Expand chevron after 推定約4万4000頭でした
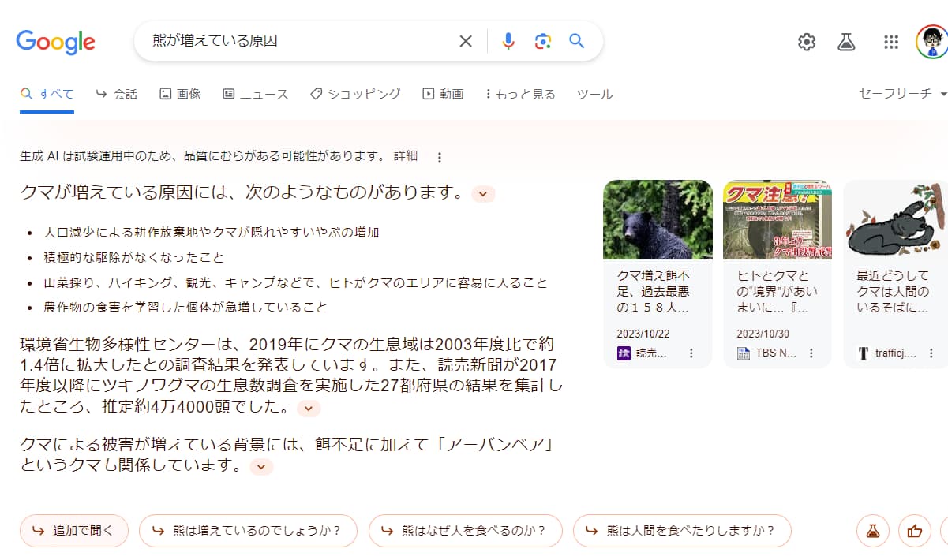This screenshot has width=948, height=560. tap(309, 409)
